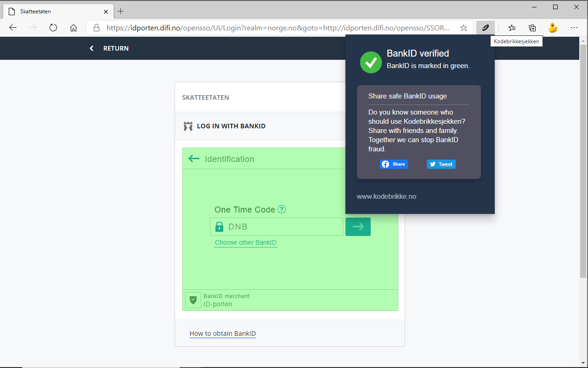588x368 pixels.
Task: Click the LOG IN WITH BANKID heading
Action: pos(231,126)
